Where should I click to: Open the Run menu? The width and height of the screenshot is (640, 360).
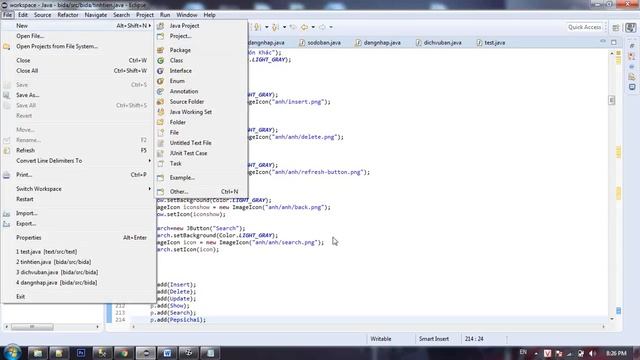coord(165,15)
